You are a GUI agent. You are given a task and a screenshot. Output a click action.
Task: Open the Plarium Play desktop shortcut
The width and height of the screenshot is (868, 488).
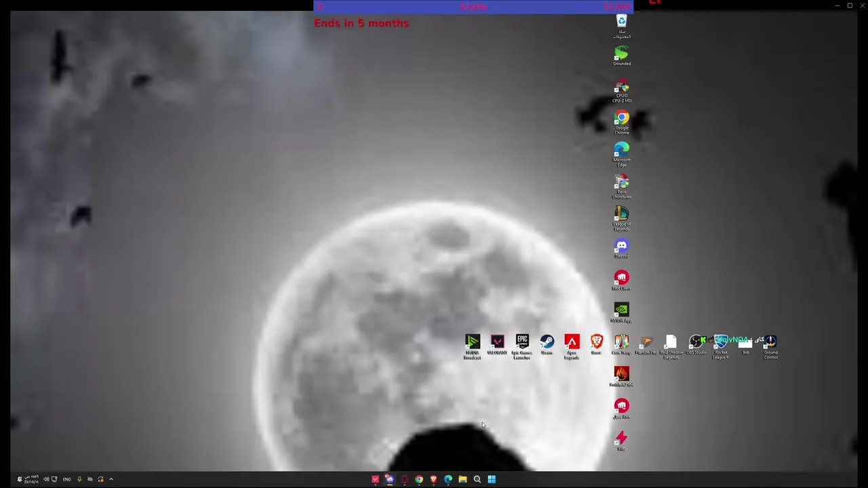[646, 344]
